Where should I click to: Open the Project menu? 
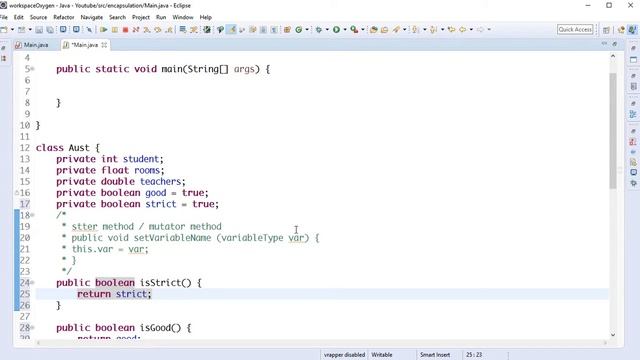tap(141, 17)
